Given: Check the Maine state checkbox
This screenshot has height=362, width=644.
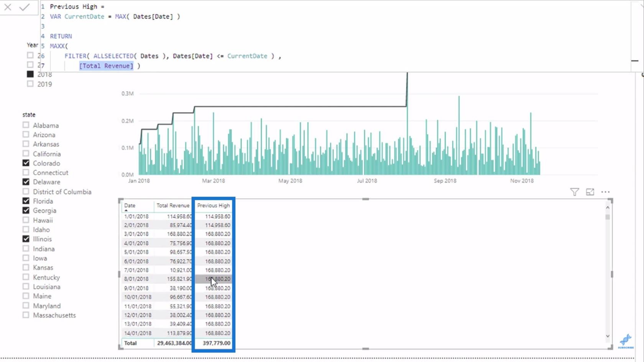Looking at the screenshot, I should (x=26, y=296).
